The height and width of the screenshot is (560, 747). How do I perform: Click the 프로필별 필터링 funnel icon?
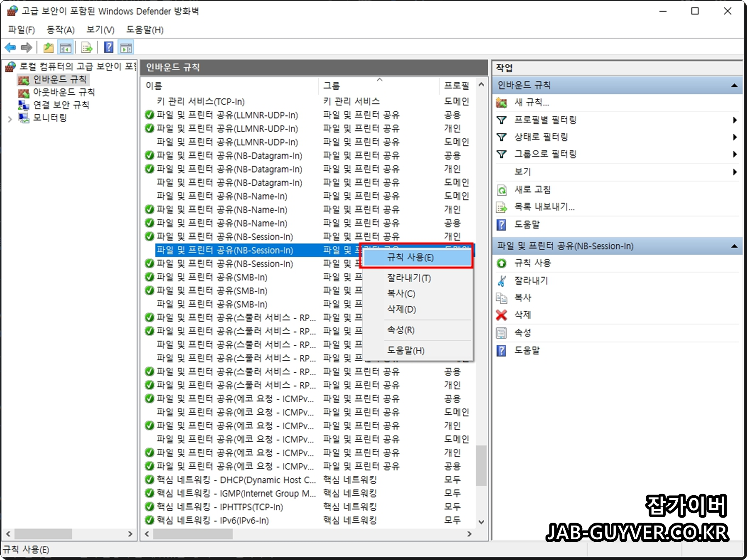(x=502, y=120)
